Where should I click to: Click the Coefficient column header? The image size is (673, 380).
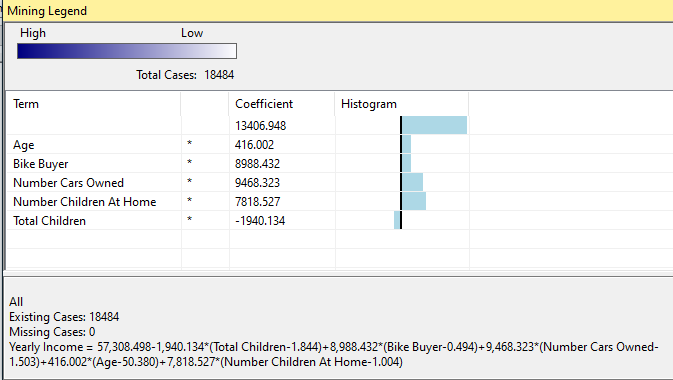(x=282, y=104)
